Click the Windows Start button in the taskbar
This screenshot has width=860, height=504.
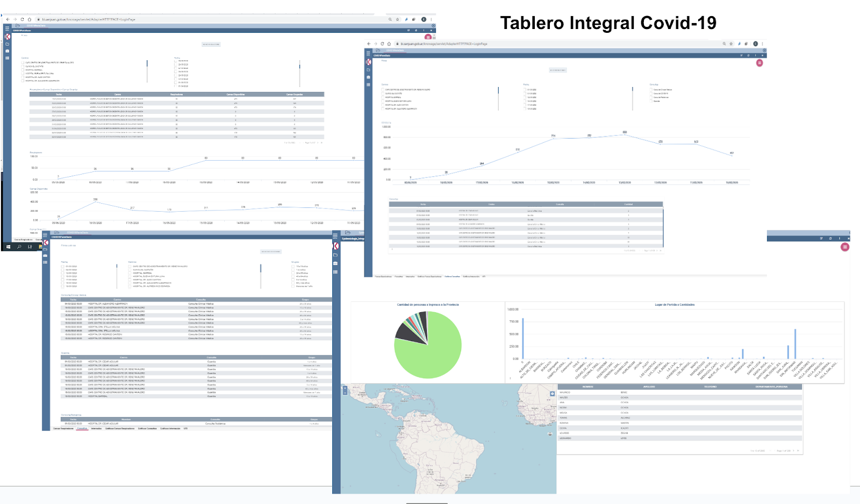(x=9, y=247)
